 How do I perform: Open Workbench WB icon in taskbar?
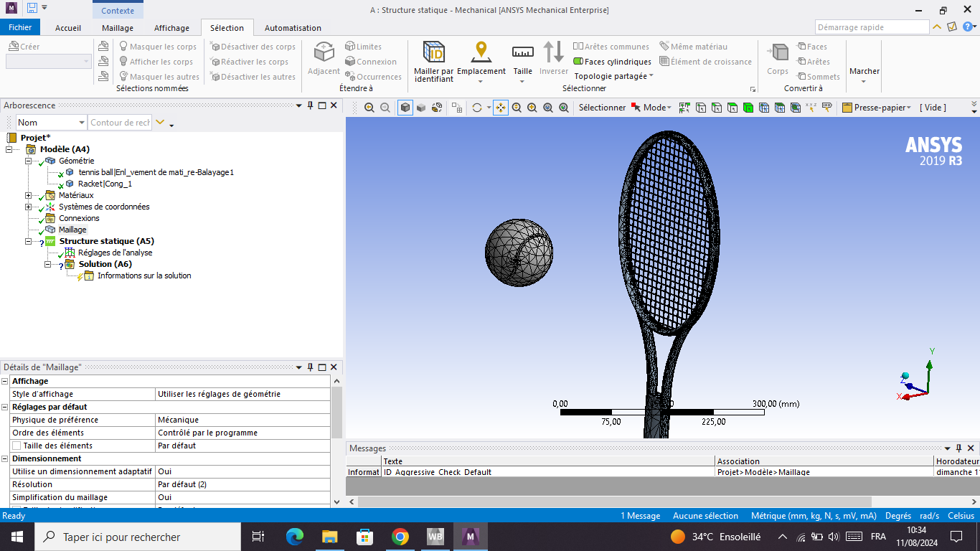coord(435,537)
